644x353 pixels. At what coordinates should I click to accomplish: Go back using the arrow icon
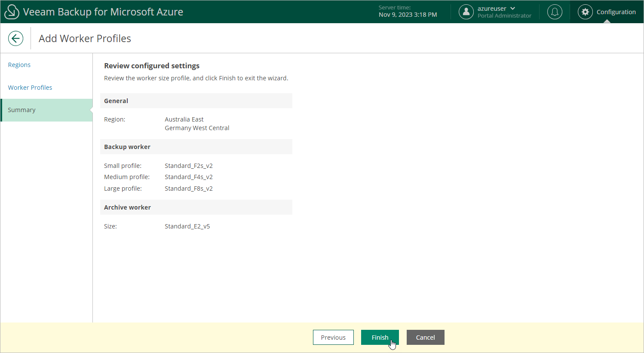coord(15,38)
